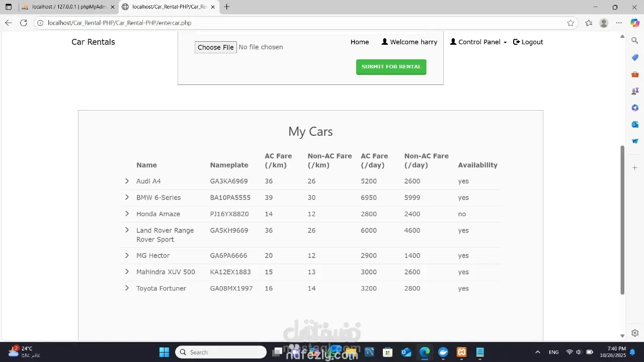
Task: Click the page vertical scrollbar thumb
Action: [622, 220]
